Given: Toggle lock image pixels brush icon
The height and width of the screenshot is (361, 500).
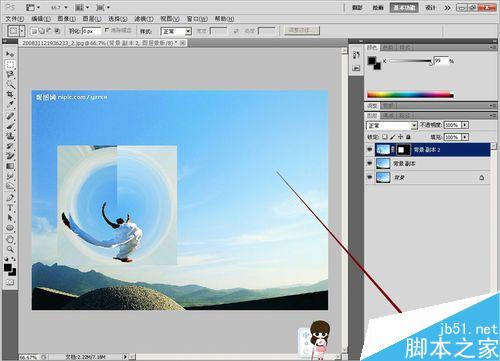Looking at the screenshot, I should click(393, 137).
